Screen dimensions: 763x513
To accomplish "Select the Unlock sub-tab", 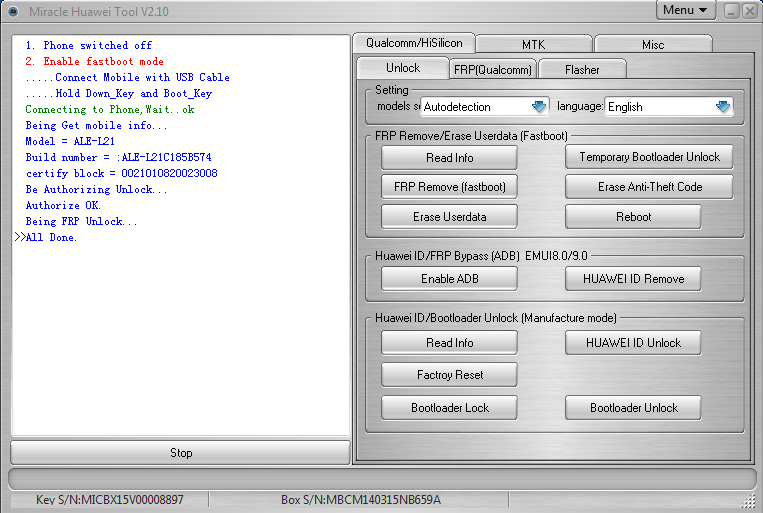I will coord(403,68).
